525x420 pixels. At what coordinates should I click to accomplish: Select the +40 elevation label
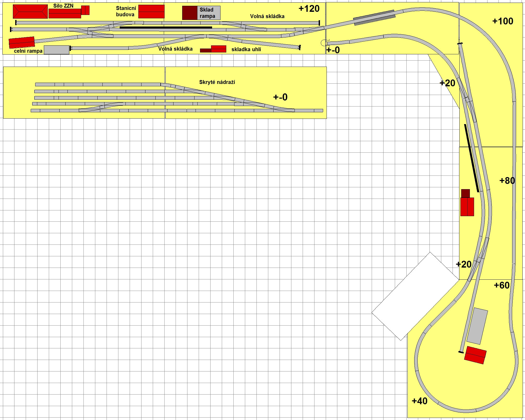(x=419, y=401)
